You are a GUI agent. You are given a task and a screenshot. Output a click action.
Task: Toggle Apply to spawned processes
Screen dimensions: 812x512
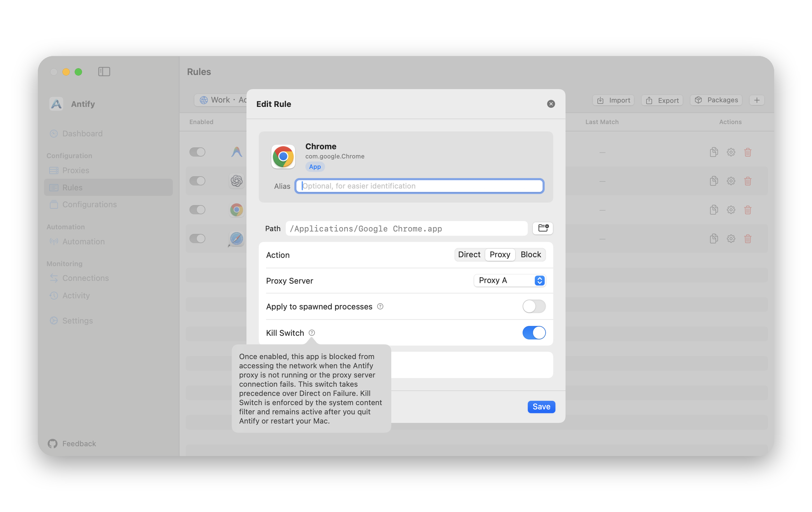click(534, 306)
